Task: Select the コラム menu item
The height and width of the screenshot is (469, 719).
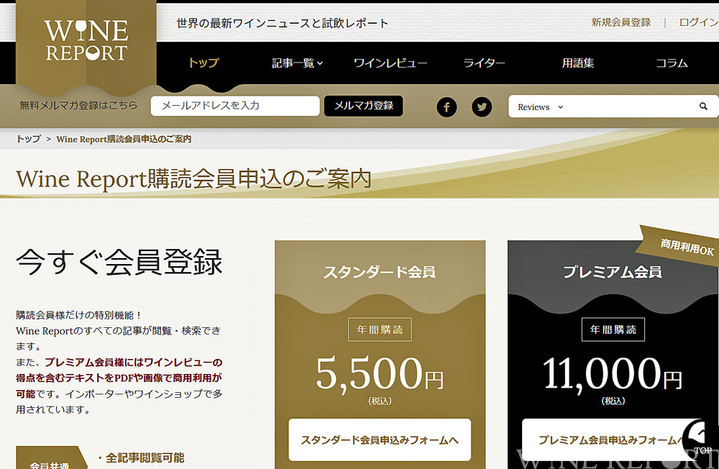Action: tap(671, 63)
